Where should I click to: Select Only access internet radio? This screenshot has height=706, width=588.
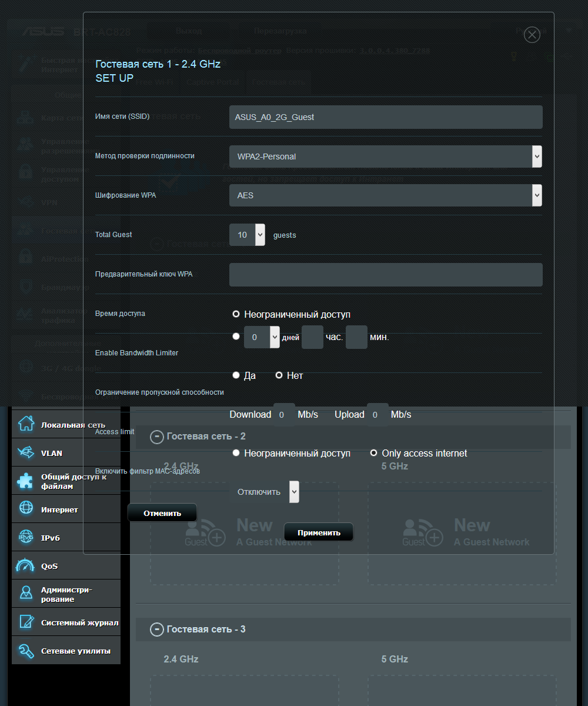coord(373,453)
